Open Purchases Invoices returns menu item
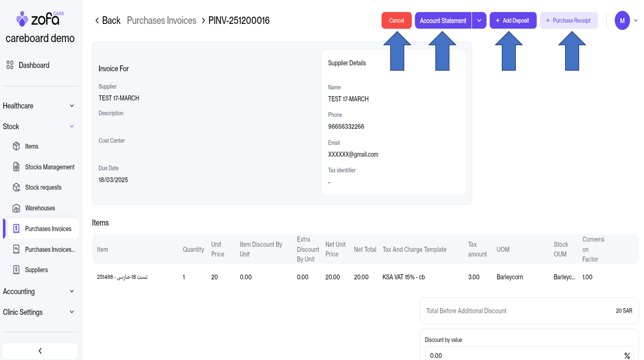Viewport: 644px width, 360px height. tap(49, 249)
